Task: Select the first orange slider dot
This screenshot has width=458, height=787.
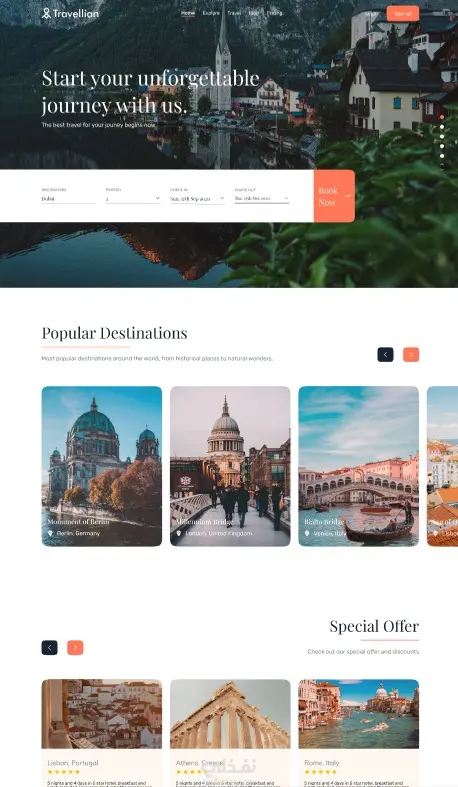Action: click(442, 116)
